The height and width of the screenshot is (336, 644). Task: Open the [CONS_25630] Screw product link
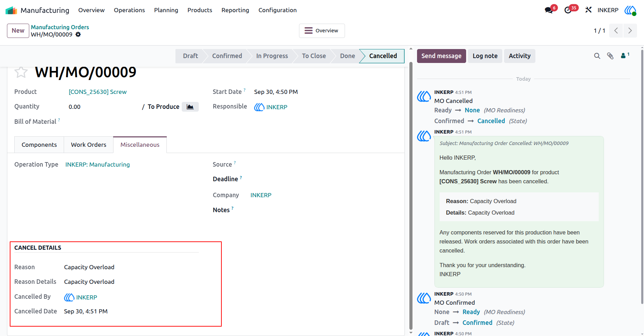(97, 92)
